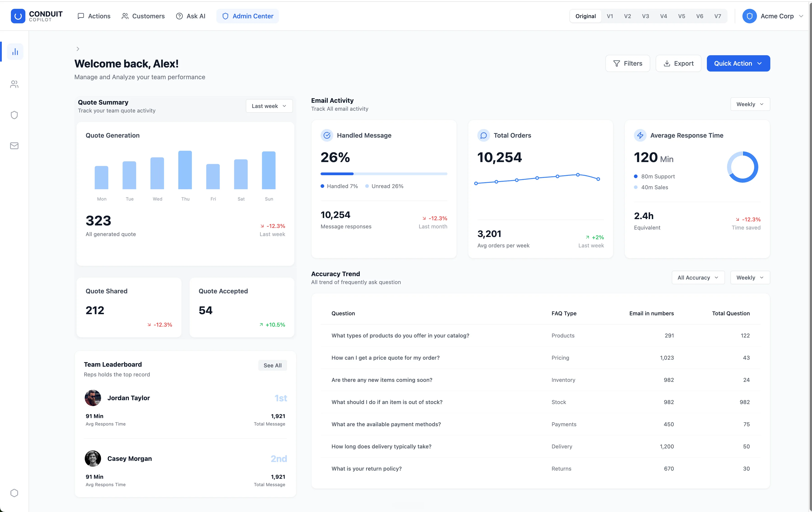The width and height of the screenshot is (812, 512).
Task: Click the 40m Sales legend item
Action: (651, 187)
